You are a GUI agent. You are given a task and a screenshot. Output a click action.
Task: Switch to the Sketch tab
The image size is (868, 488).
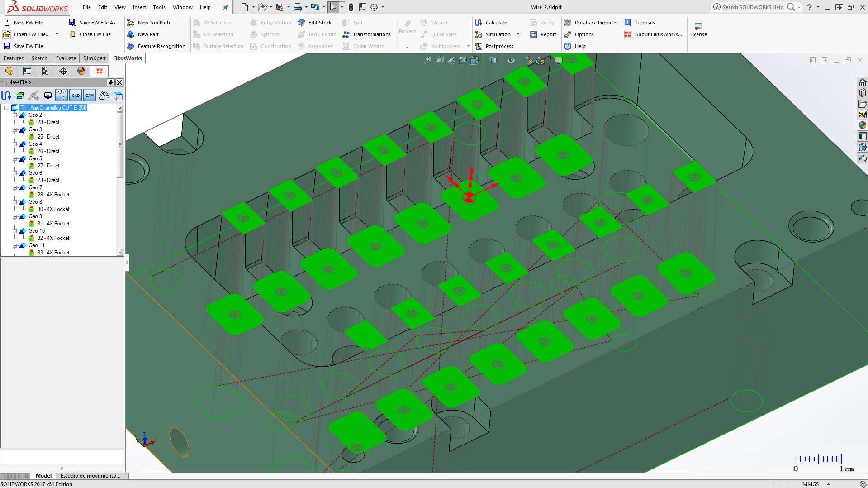click(39, 58)
